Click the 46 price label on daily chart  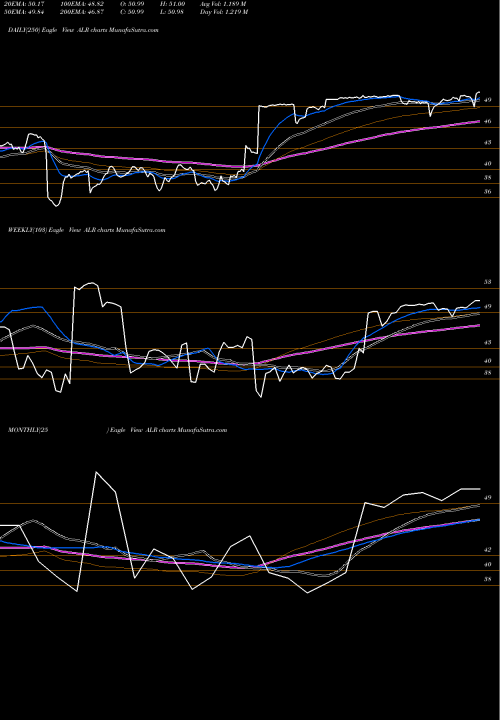[x=488, y=122]
